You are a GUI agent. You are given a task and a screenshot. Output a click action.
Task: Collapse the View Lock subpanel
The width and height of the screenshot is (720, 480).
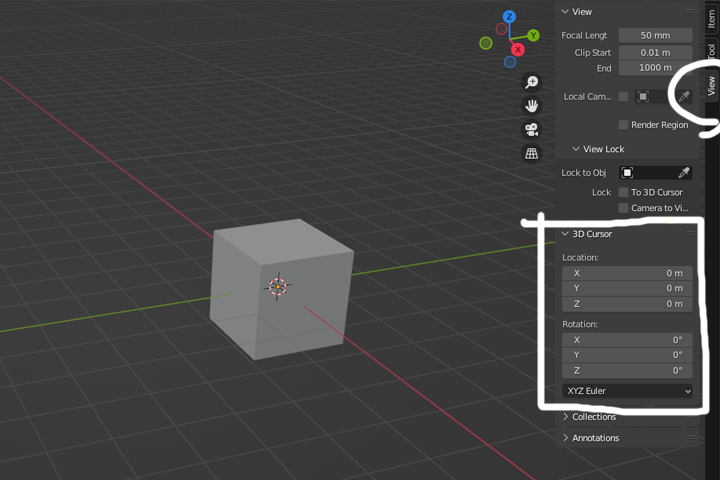(x=576, y=149)
